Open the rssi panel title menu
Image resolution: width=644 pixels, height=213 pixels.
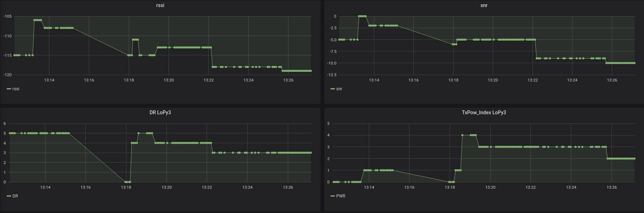pos(160,5)
